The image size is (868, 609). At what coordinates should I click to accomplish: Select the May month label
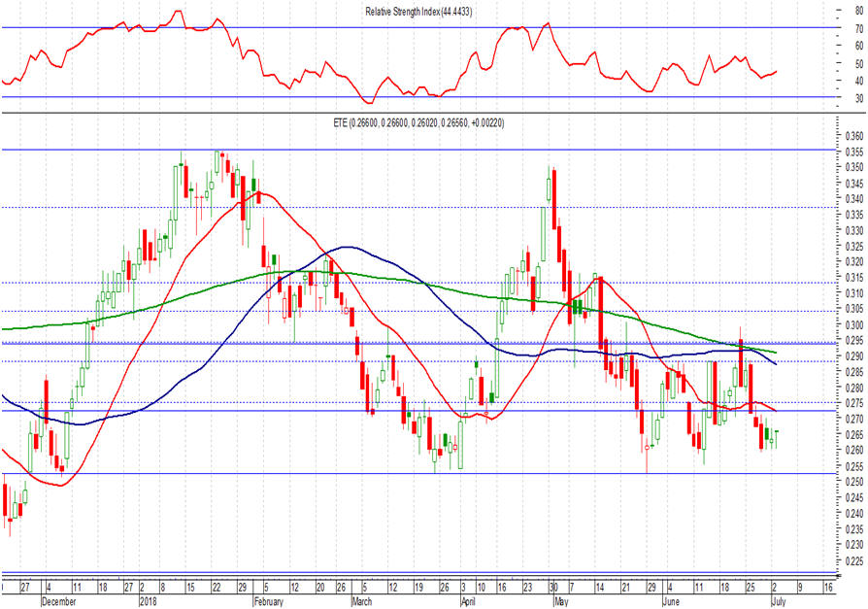pyautogui.click(x=561, y=602)
